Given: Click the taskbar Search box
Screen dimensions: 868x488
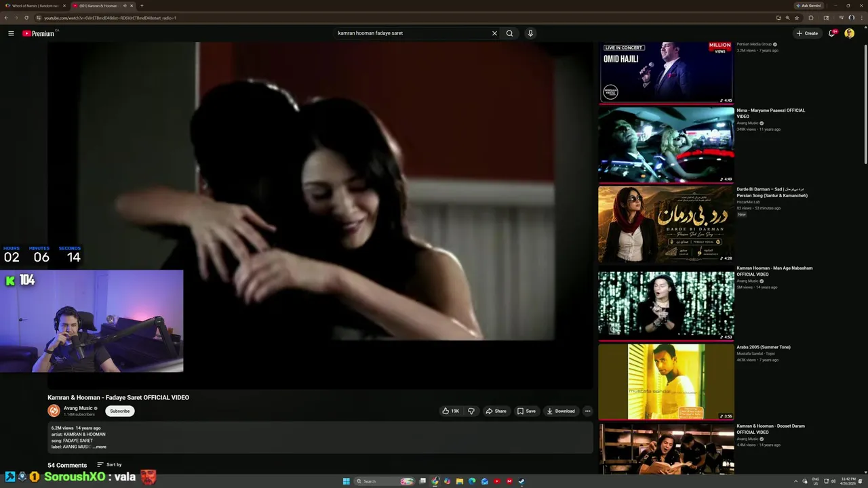Looking at the screenshot, I should 384,481.
